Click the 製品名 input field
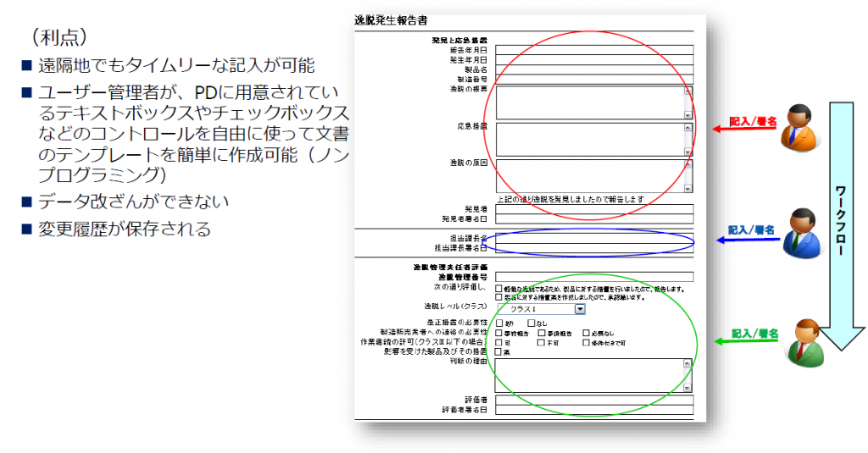Image resolution: width=868 pixels, height=453 pixels. pos(594,69)
